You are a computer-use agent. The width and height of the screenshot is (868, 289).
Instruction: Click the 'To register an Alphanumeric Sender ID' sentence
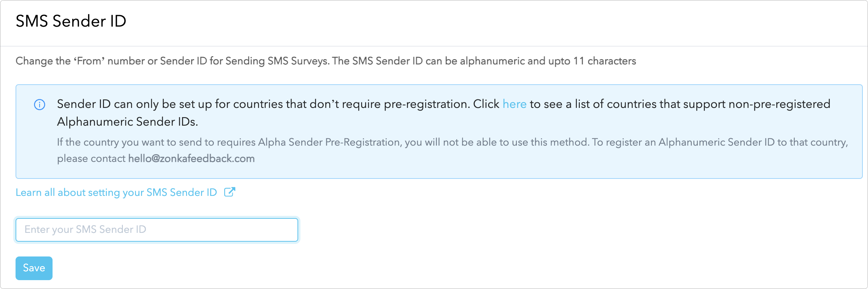tap(720, 142)
